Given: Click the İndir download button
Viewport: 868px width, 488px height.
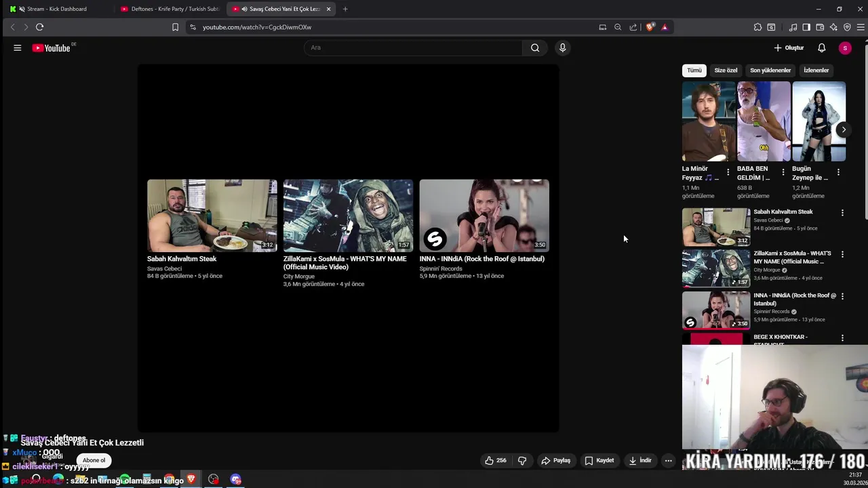Looking at the screenshot, I should tap(640, 460).
